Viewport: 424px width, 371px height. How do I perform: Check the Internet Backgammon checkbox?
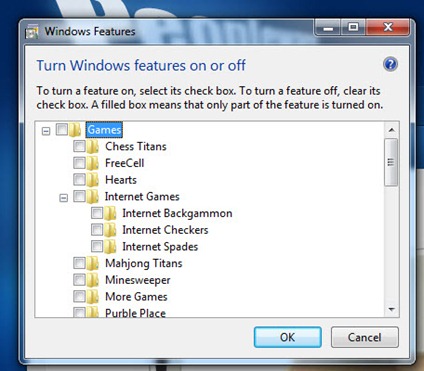(97, 213)
